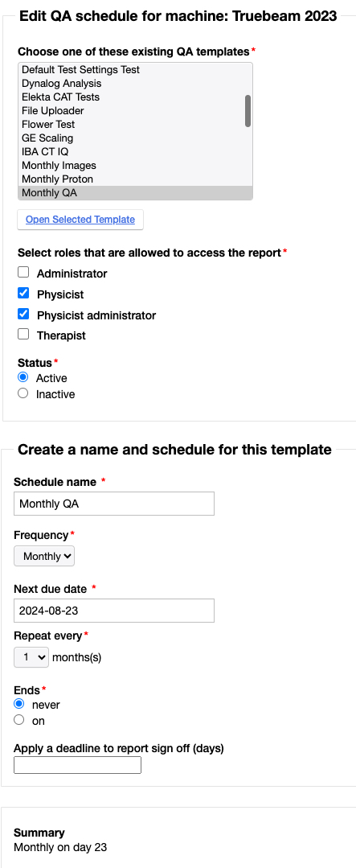Select Monthly Proton template
The width and height of the screenshot is (356, 868).
click(x=132, y=179)
